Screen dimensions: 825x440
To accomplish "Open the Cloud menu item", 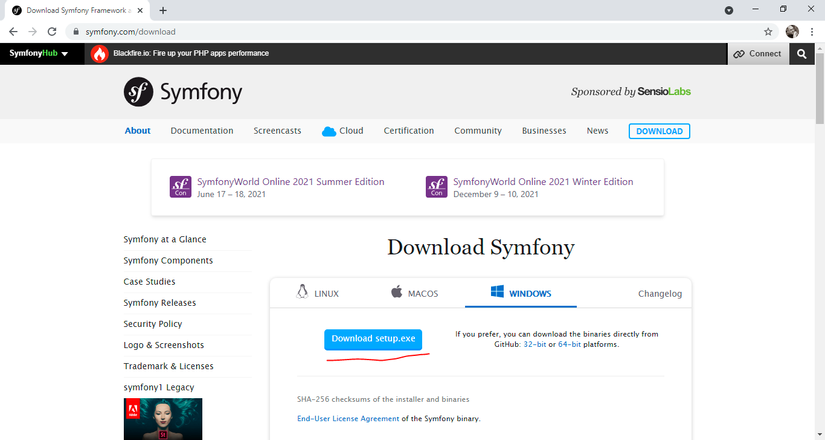I will (343, 131).
